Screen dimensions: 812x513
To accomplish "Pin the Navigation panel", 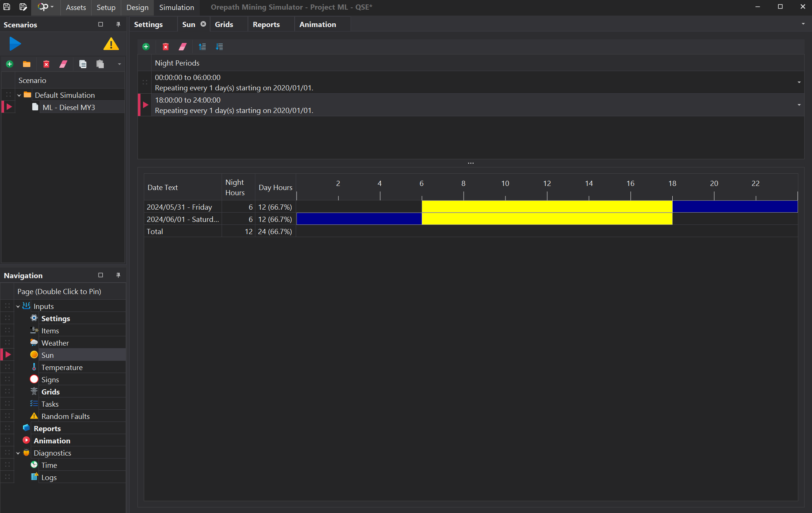I will tap(118, 275).
